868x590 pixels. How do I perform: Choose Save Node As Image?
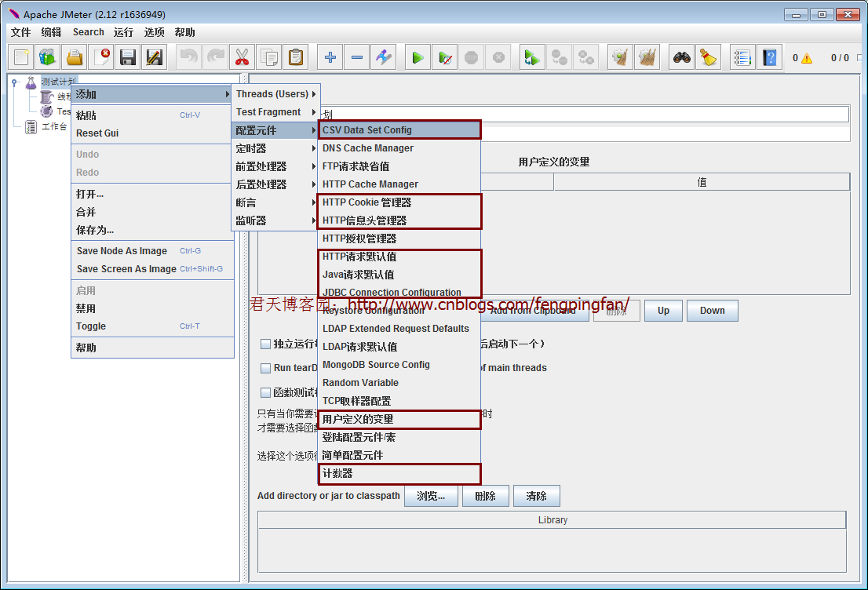(x=152, y=251)
